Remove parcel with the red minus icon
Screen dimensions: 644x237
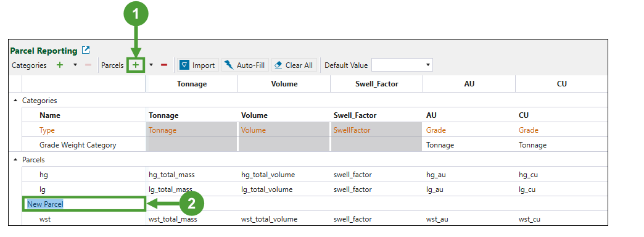[x=164, y=65]
